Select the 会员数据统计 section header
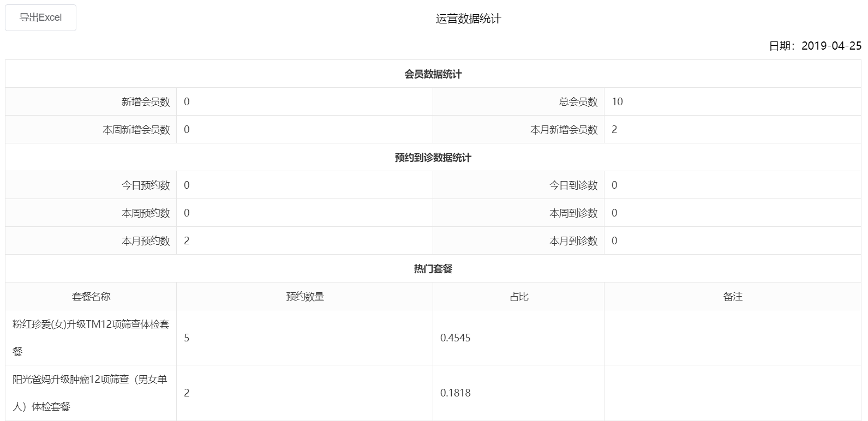 [433, 74]
